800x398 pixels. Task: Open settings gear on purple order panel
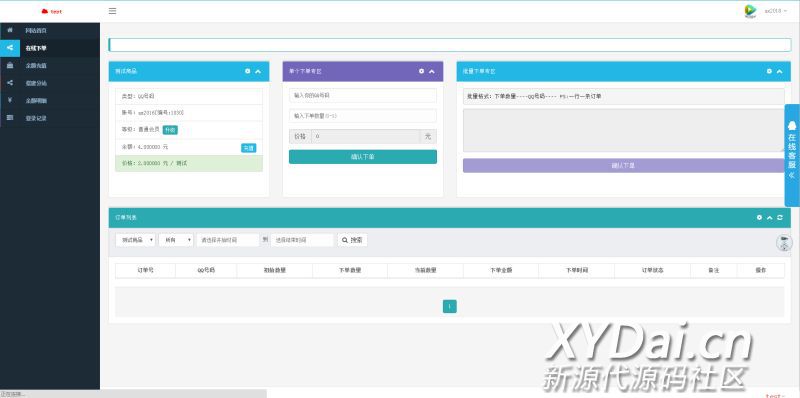[421, 71]
